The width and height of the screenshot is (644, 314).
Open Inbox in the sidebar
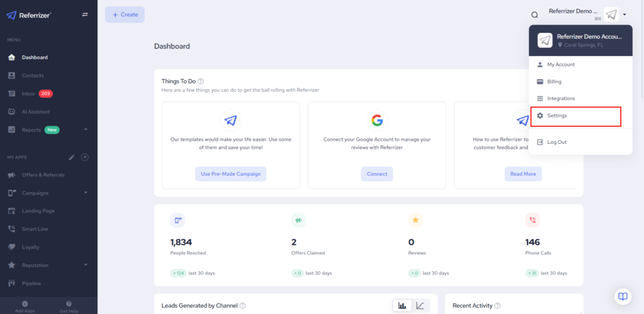coord(28,94)
